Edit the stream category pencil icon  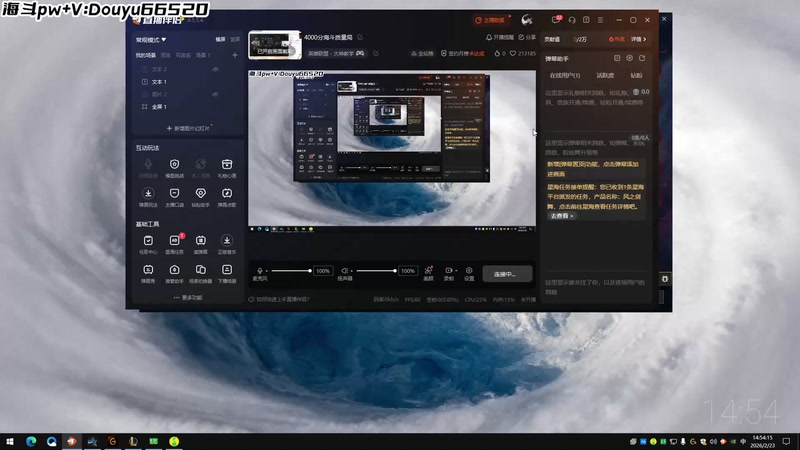(376, 53)
